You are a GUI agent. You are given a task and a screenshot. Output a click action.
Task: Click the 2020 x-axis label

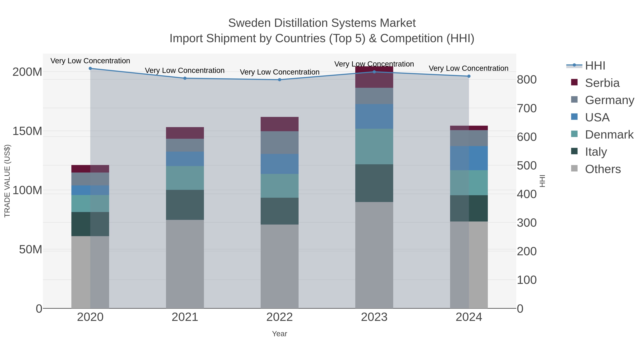coord(90,317)
